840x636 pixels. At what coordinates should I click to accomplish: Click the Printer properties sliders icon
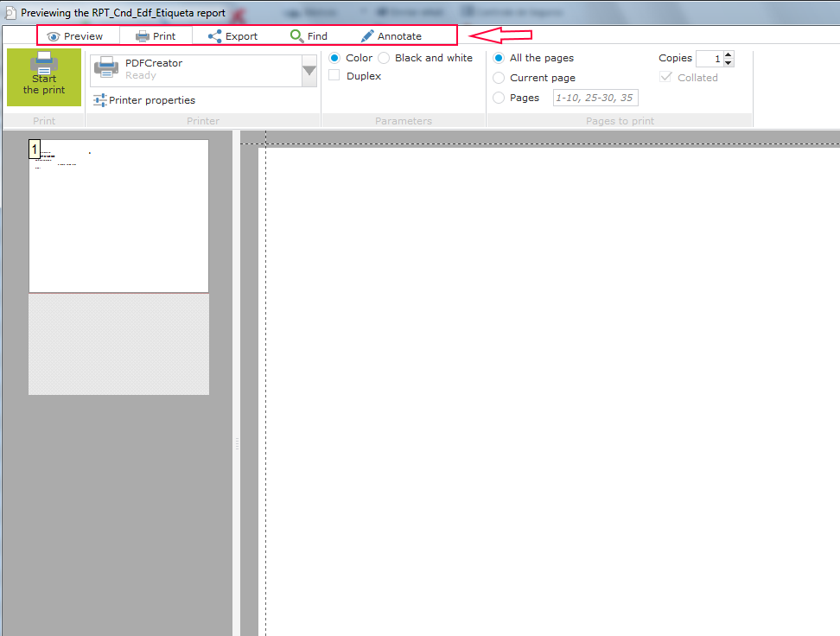pos(100,100)
